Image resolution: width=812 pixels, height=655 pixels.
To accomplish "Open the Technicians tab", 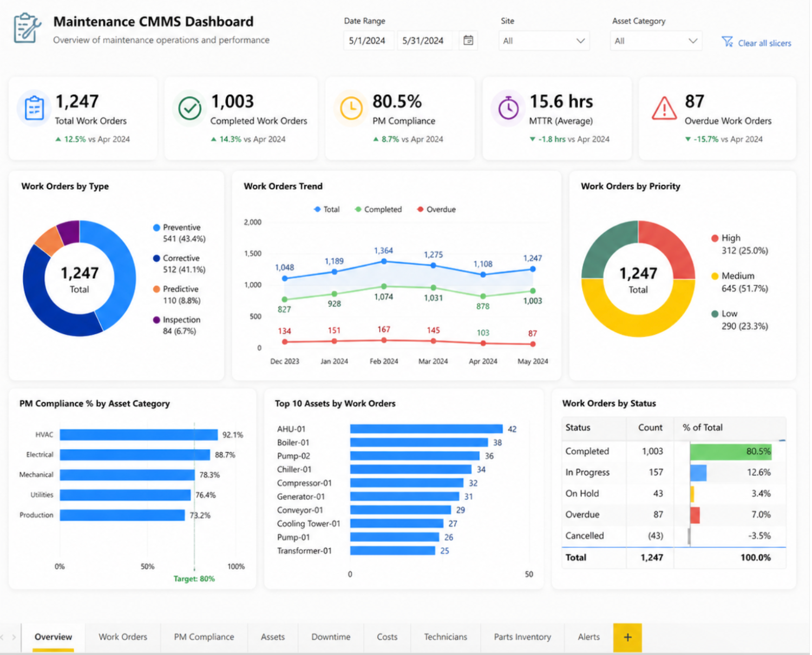I will (x=446, y=637).
